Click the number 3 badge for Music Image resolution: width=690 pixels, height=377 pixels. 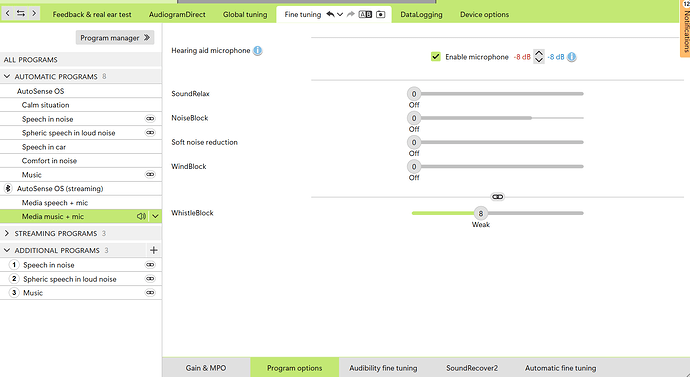(14, 293)
